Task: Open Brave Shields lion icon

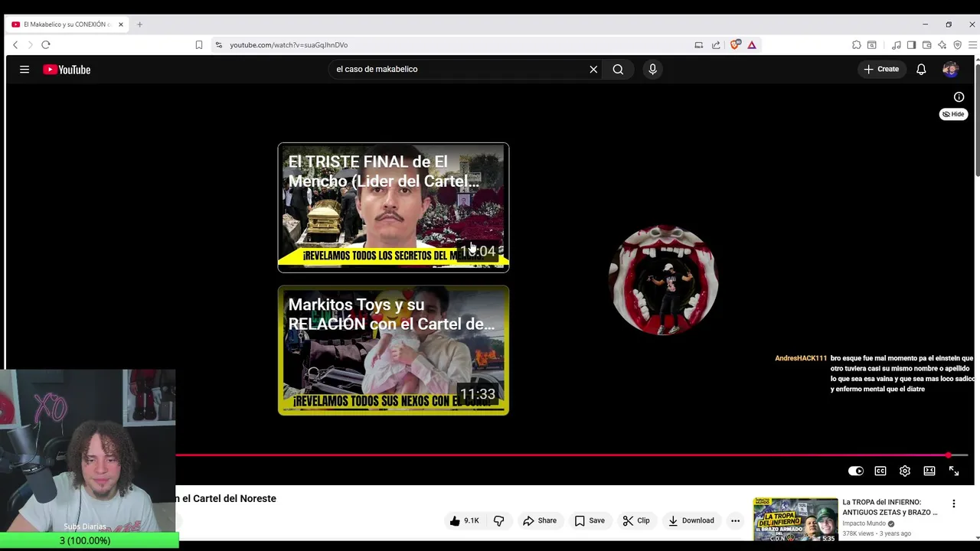Action: pos(735,45)
